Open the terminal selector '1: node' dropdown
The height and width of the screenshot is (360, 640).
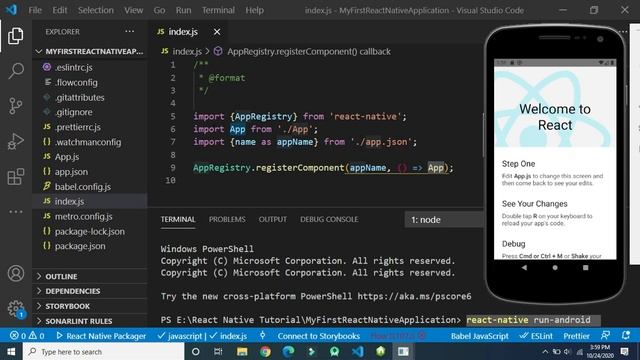click(444, 220)
